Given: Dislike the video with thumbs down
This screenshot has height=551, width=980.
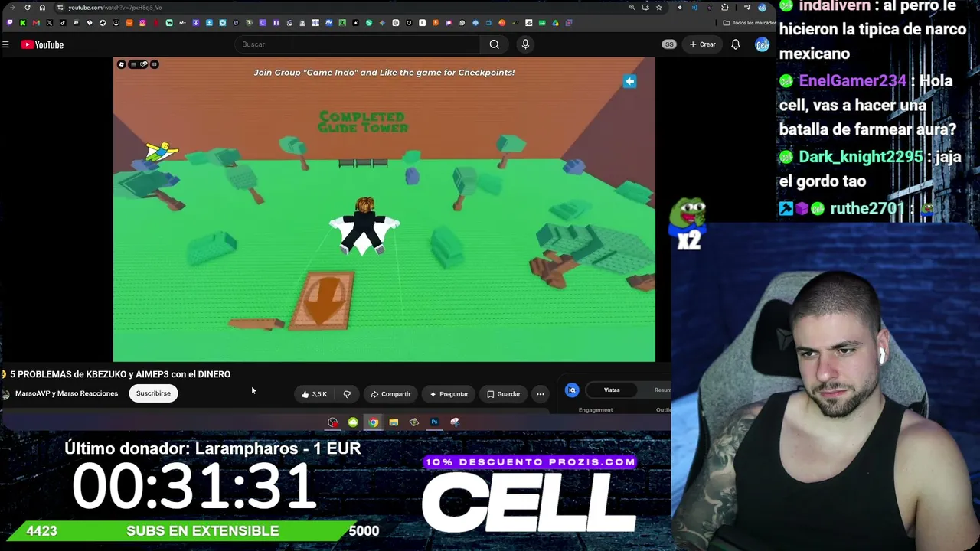Looking at the screenshot, I should pyautogui.click(x=347, y=394).
